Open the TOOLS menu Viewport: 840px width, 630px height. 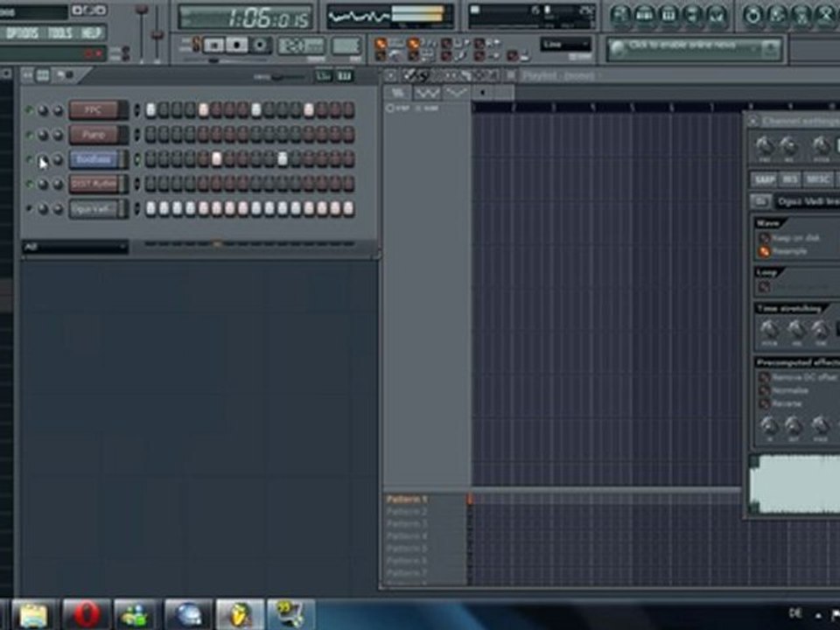pyautogui.click(x=60, y=33)
